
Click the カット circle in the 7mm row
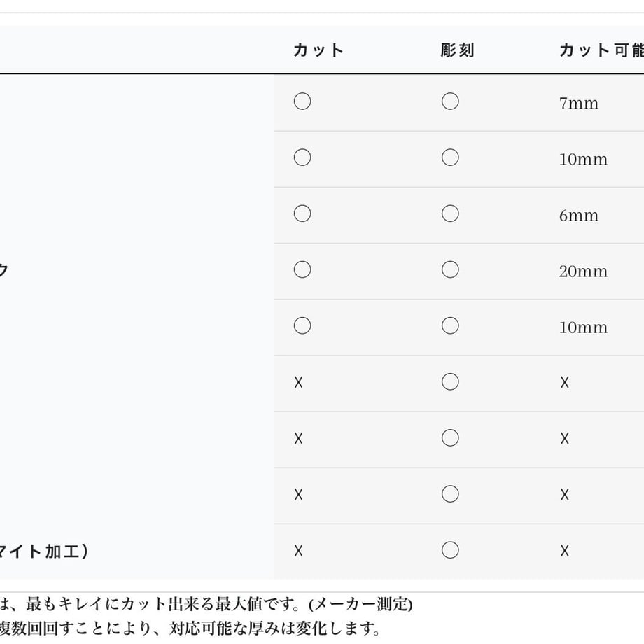coord(302,101)
